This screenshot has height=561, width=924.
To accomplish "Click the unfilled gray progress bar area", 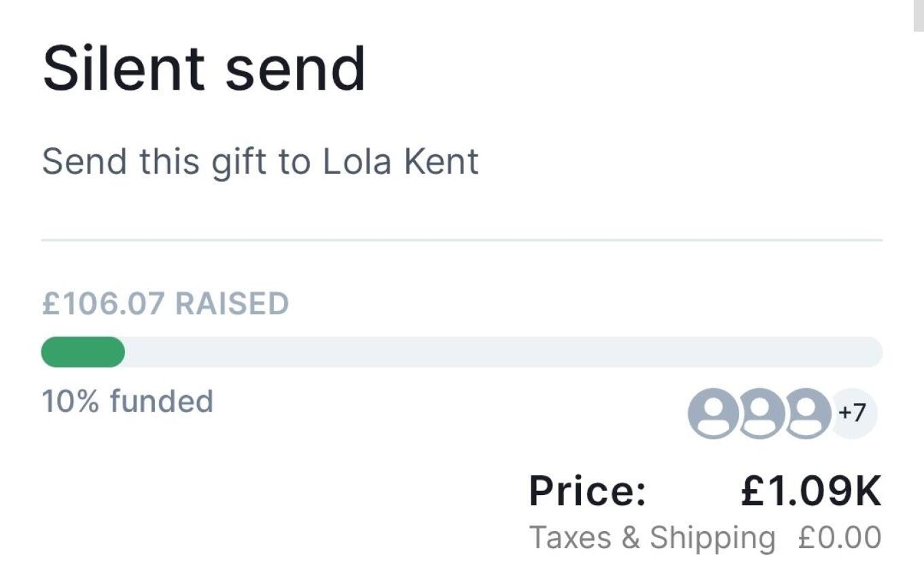I will click(503, 352).
